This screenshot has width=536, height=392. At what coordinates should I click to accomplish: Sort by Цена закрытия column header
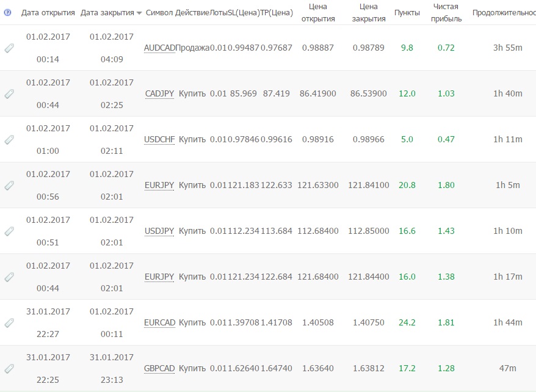(369, 13)
